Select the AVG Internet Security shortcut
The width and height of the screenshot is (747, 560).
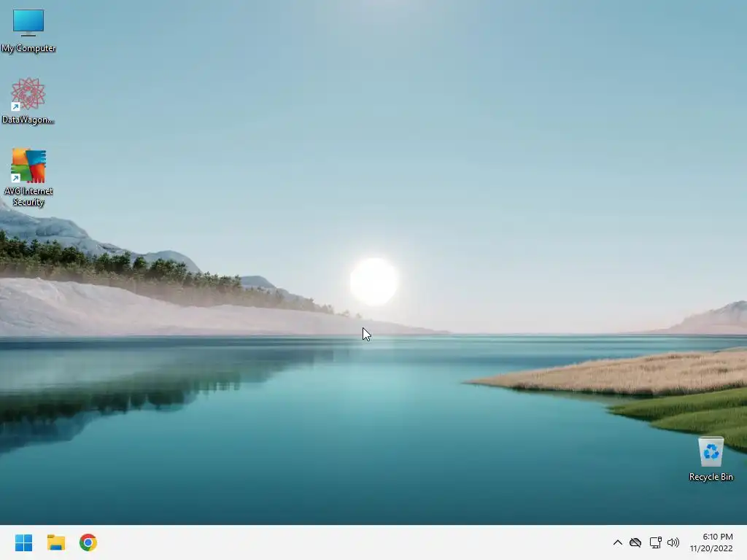[28, 177]
